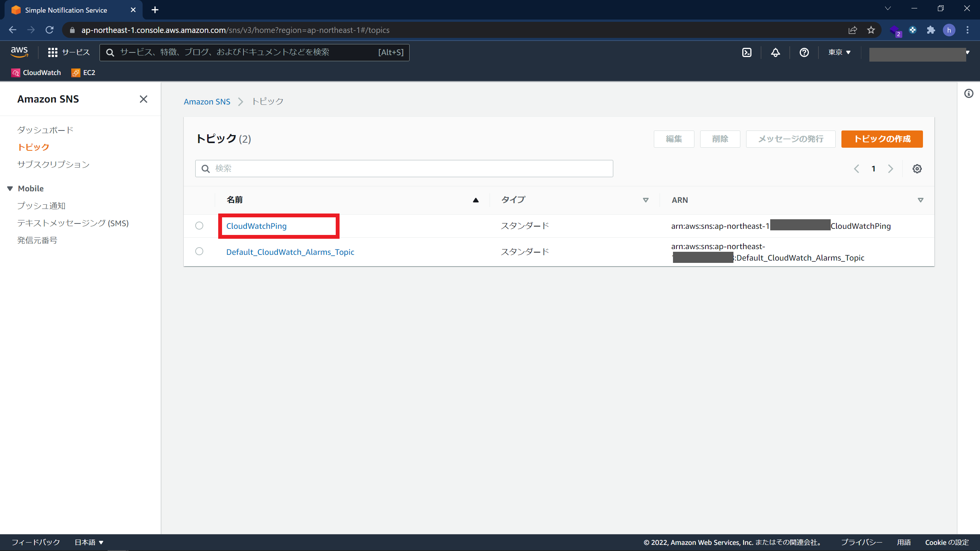Click the purple extension icon with badge 2

tap(895, 30)
